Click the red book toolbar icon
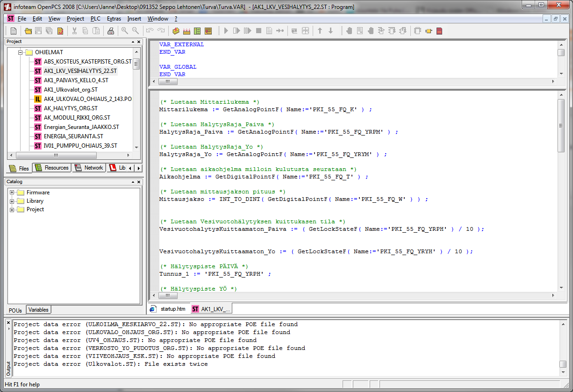The width and height of the screenshot is (573, 392). click(439, 31)
